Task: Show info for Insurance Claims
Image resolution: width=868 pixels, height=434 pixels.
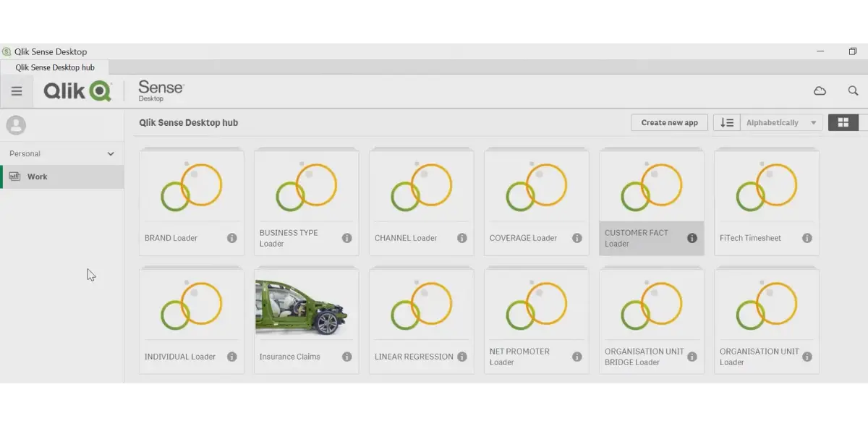Action: point(347,357)
